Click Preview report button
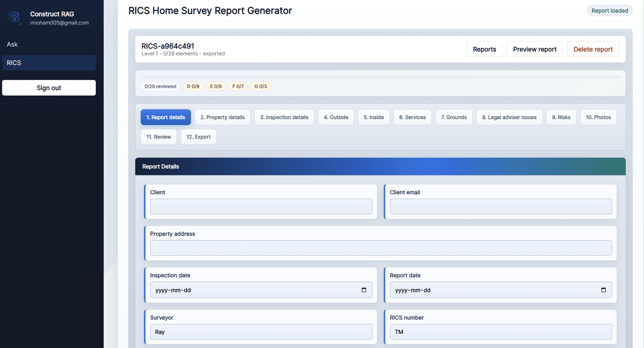This screenshot has height=348, width=644. [535, 49]
